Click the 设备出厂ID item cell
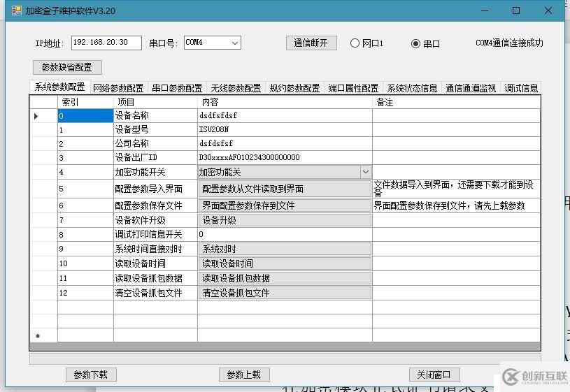570x392 pixels. point(155,158)
